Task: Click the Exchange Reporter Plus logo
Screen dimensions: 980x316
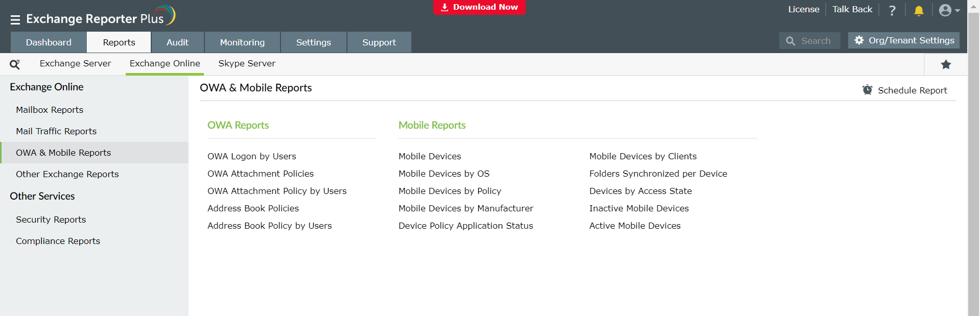Action: point(101,17)
